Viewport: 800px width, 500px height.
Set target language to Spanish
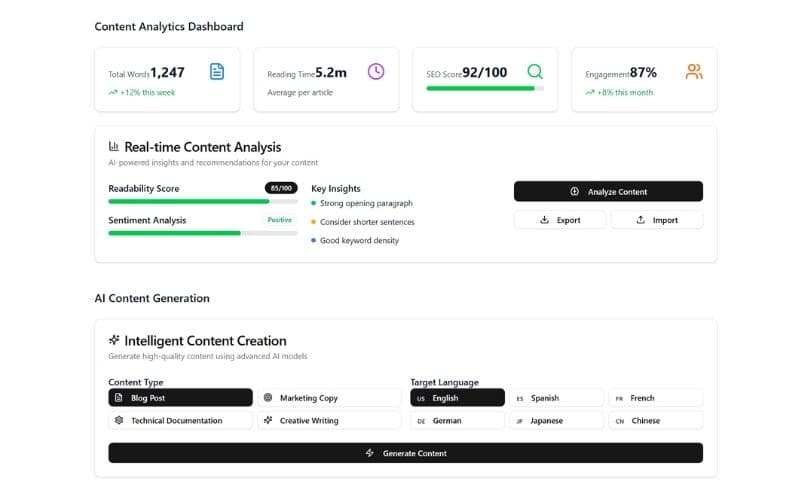[x=554, y=398]
